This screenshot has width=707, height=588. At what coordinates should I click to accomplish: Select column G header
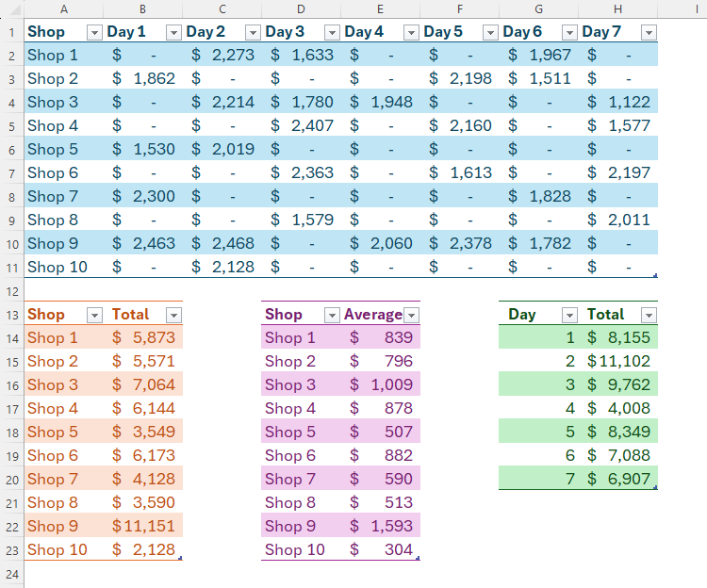(538, 9)
